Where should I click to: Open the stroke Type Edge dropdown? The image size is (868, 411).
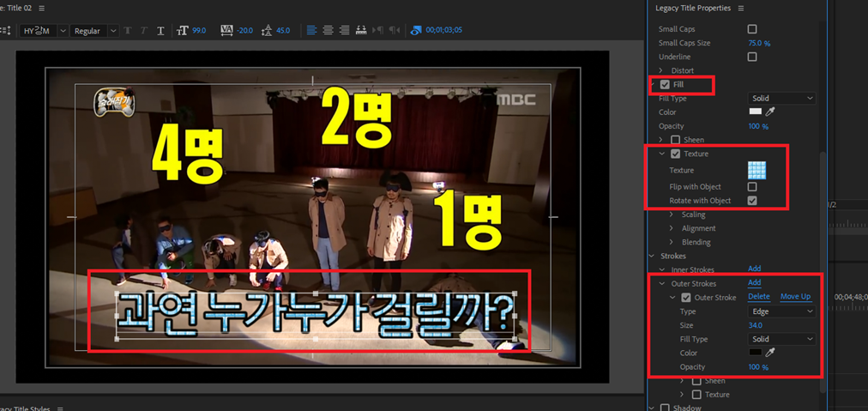click(781, 311)
